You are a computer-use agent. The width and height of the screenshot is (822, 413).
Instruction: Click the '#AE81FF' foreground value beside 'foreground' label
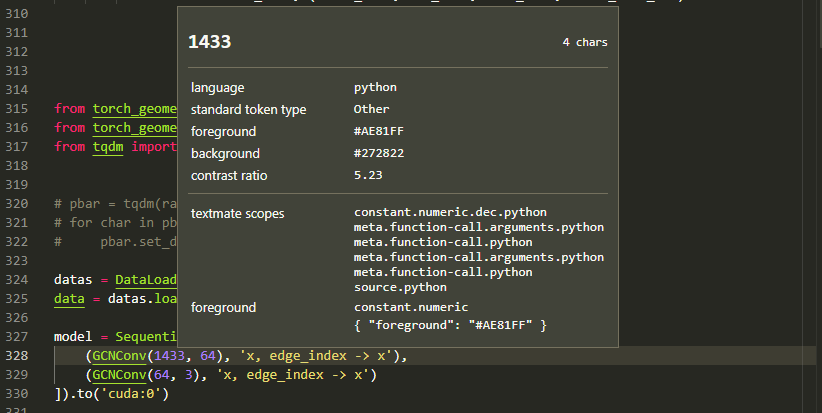pyautogui.click(x=378, y=131)
